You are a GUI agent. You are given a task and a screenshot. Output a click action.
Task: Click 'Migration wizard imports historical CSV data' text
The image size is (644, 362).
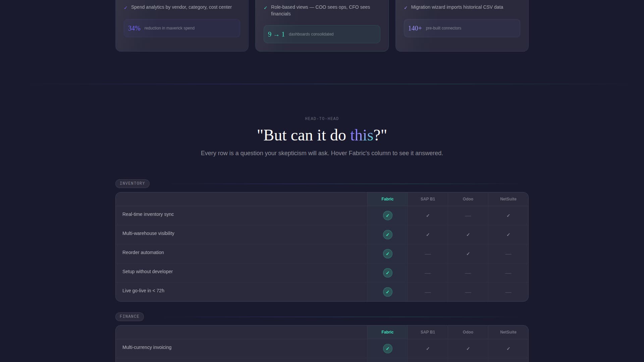coord(457,7)
